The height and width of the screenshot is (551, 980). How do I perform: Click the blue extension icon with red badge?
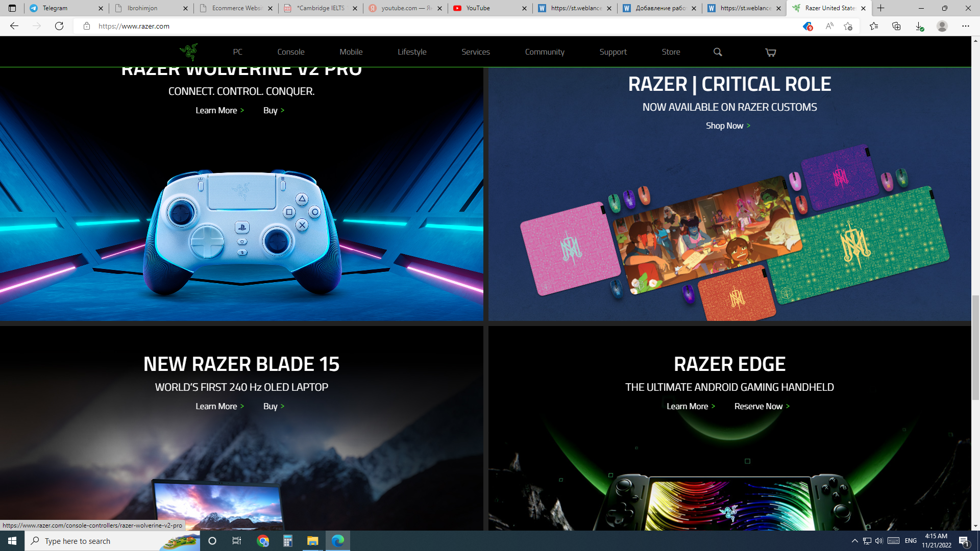[807, 26]
